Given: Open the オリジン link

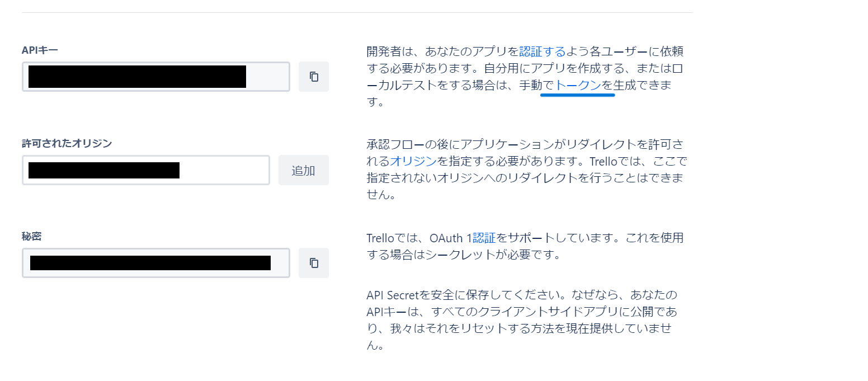Looking at the screenshot, I should [413, 161].
